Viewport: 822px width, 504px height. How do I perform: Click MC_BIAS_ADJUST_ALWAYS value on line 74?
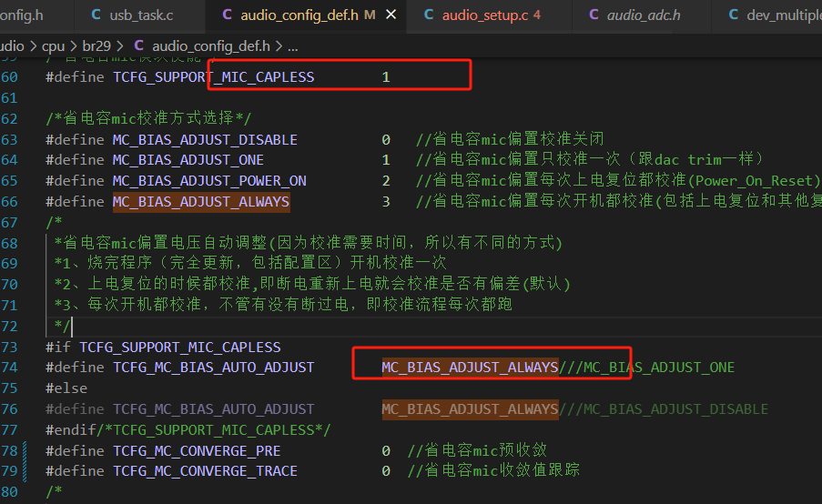pos(470,368)
